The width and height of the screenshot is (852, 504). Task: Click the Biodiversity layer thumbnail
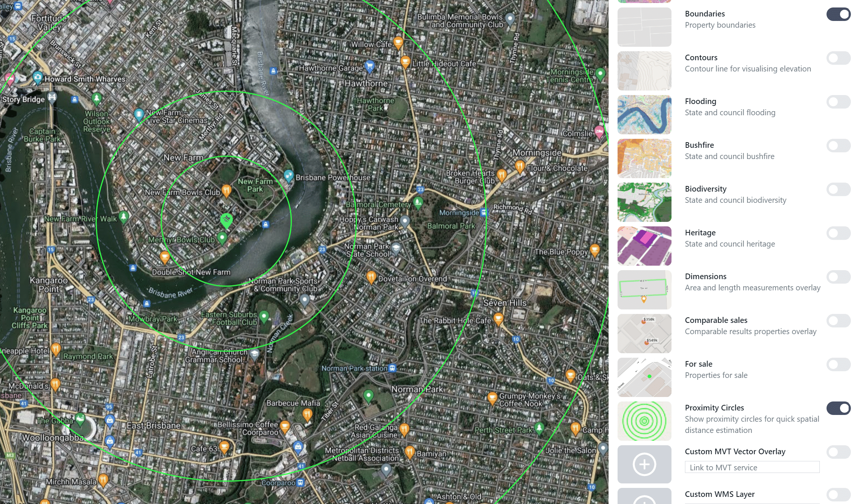tap(644, 202)
